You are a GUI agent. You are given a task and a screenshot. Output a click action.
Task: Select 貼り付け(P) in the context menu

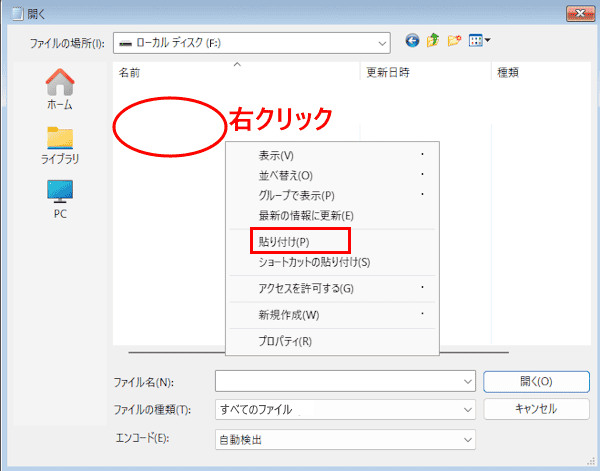pyautogui.click(x=332, y=242)
